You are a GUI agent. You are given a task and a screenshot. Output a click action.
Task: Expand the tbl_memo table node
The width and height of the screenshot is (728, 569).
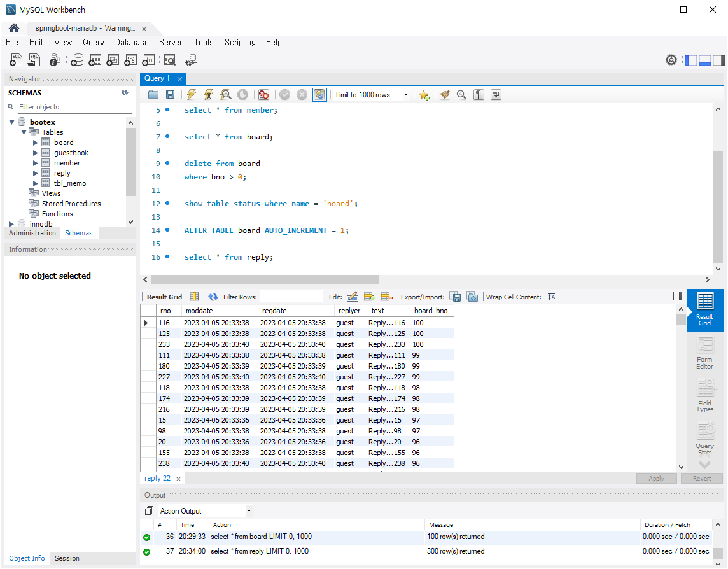point(35,183)
